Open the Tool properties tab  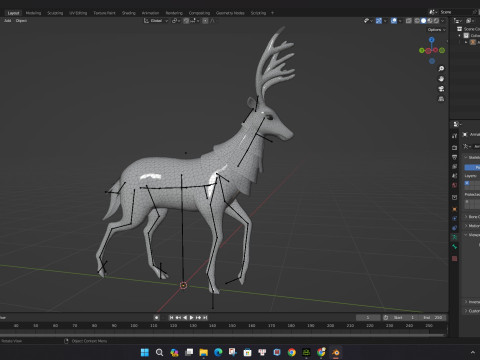point(454,136)
